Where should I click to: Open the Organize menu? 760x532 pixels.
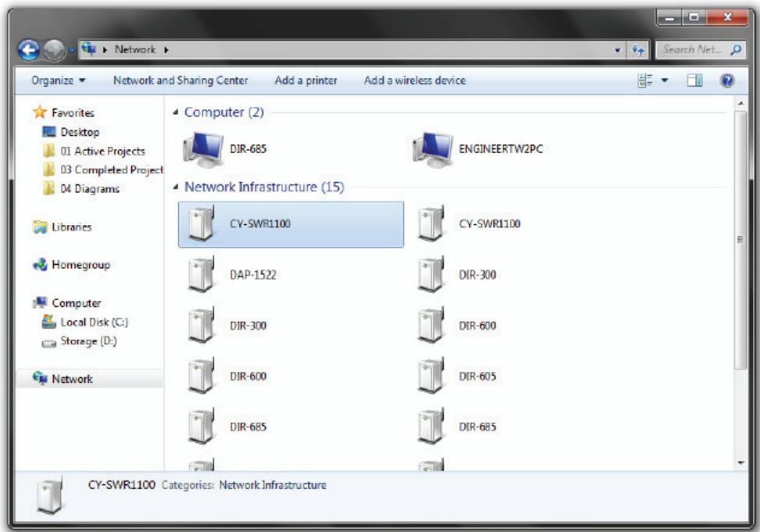(58, 80)
